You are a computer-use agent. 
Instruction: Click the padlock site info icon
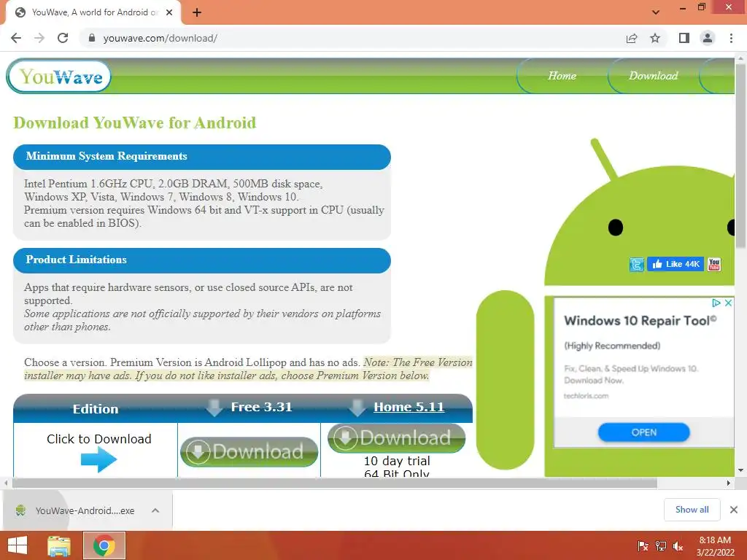pos(92,38)
